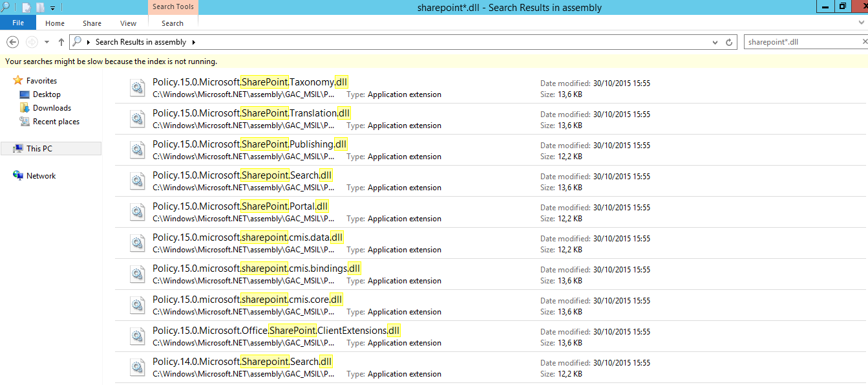868x385 pixels.
Task: Click the Downloads folder icon in sidebar
Action: tap(25, 108)
